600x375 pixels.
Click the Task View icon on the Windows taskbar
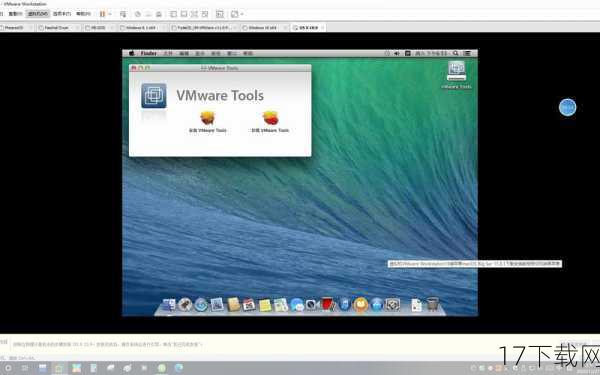pyautogui.click(x=25, y=368)
